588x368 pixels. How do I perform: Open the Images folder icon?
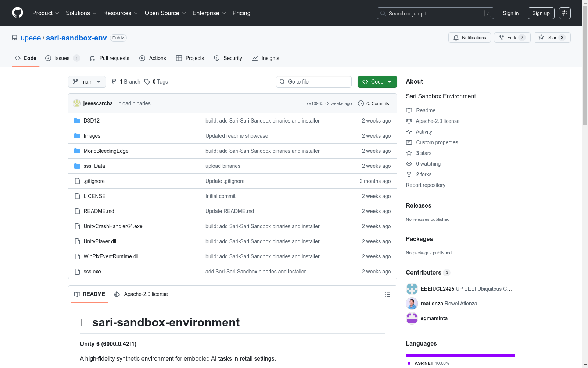coord(77,136)
